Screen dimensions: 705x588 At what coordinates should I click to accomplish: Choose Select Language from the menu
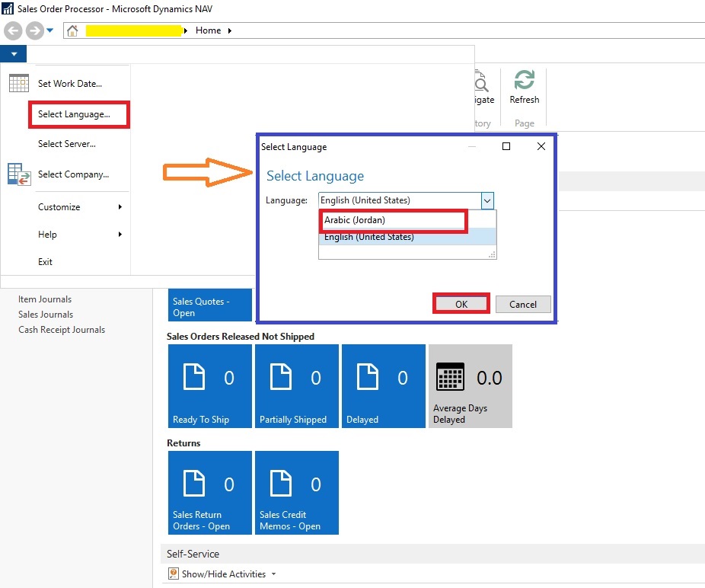pyautogui.click(x=74, y=114)
